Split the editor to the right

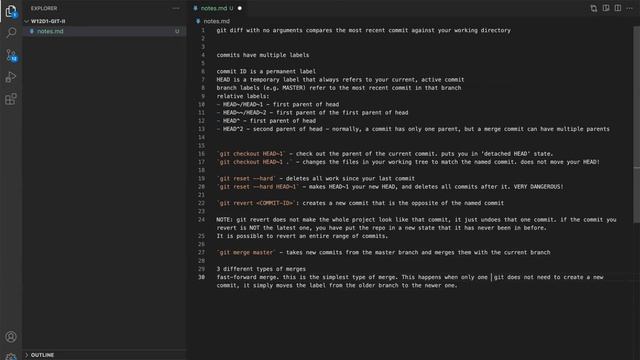[x=618, y=8]
